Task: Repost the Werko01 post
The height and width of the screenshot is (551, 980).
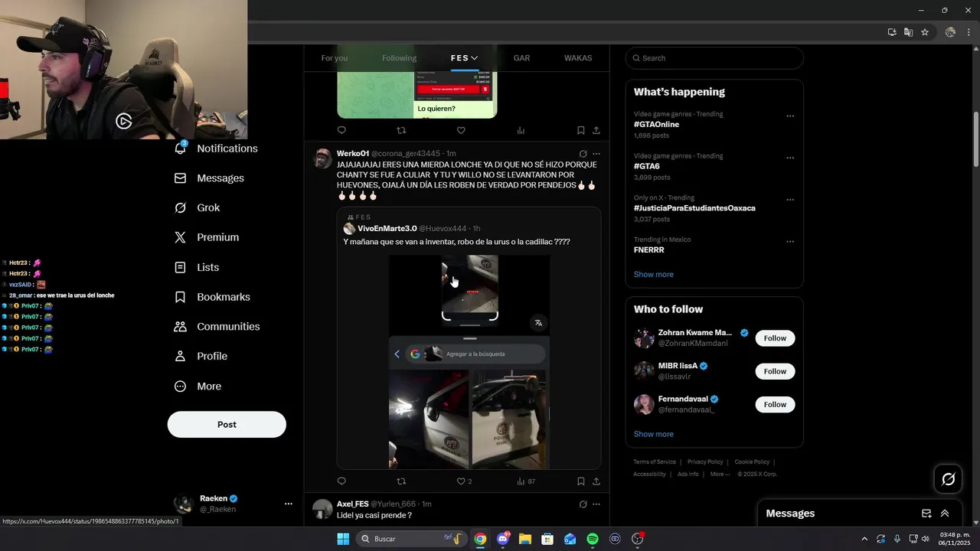Action: click(x=401, y=481)
